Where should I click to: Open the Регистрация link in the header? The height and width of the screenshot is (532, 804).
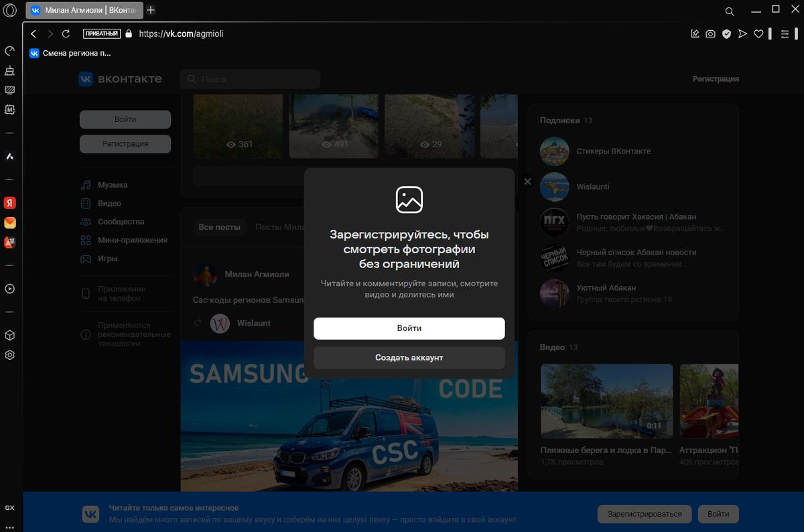[x=716, y=79]
